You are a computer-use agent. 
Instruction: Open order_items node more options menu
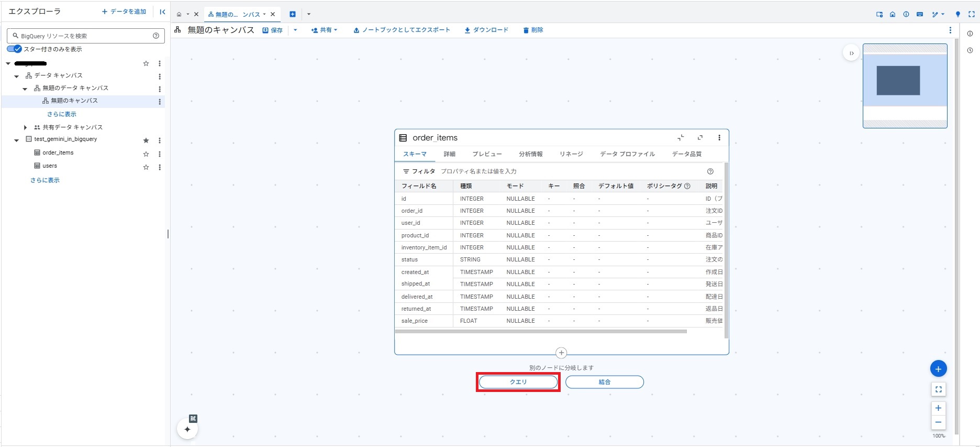[x=719, y=138]
